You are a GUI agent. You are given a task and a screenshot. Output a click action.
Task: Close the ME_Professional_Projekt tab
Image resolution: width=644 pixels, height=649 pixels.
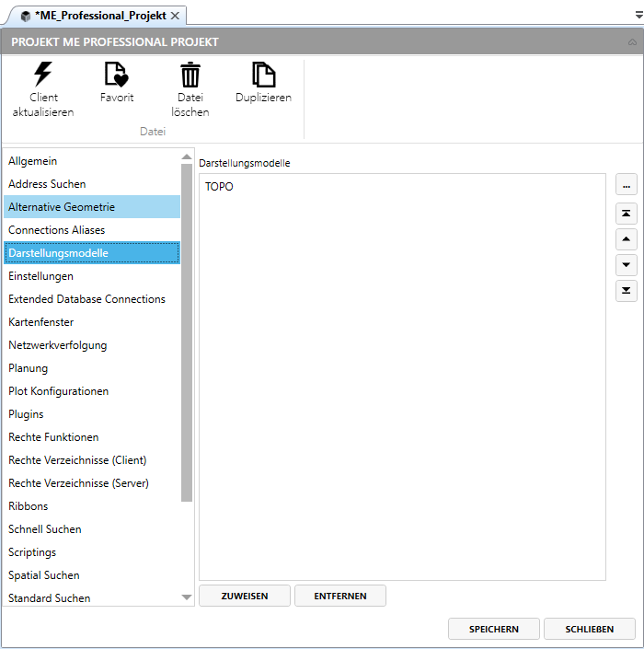pyautogui.click(x=175, y=16)
